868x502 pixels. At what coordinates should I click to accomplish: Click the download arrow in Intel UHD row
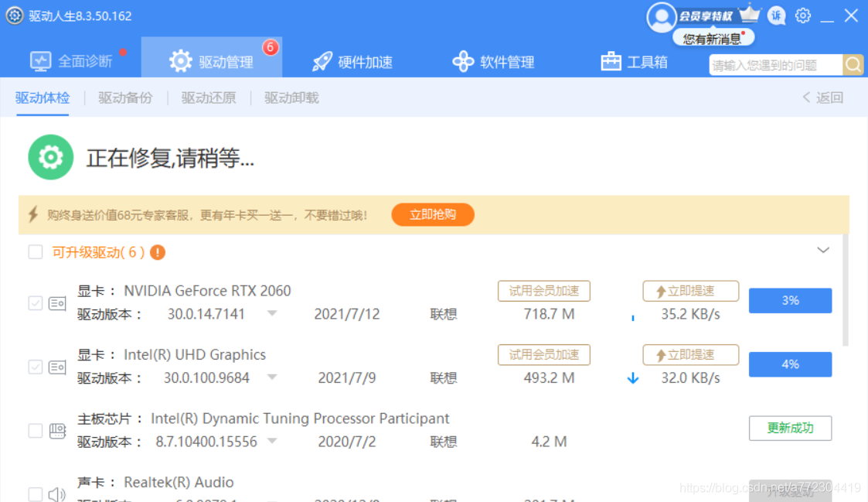tap(633, 378)
